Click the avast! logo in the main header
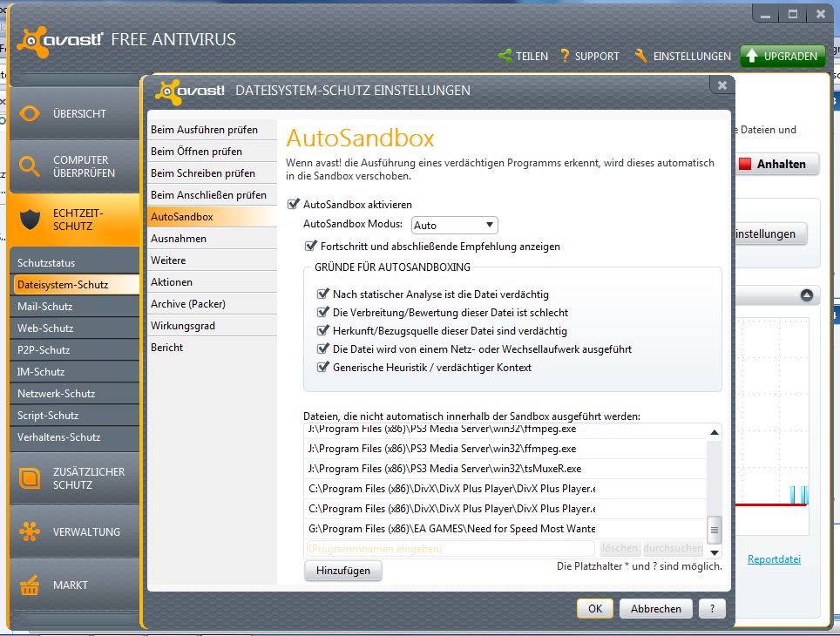The height and width of the screenshot is (636, 840). tap(59, 41)
